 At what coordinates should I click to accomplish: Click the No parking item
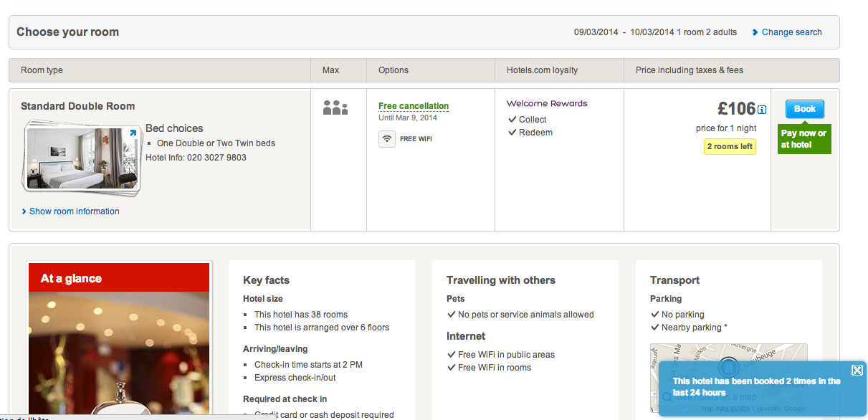click(x=683, y=315)
